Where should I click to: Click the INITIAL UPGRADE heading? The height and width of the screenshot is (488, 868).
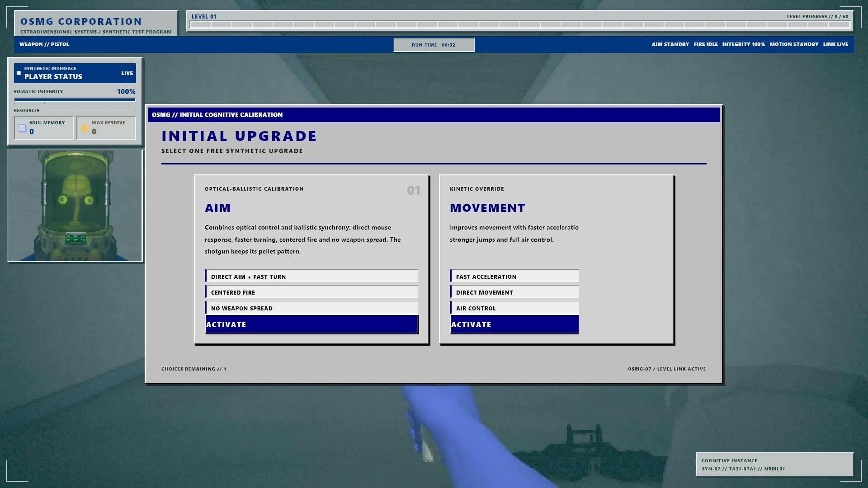coord(239,136)
